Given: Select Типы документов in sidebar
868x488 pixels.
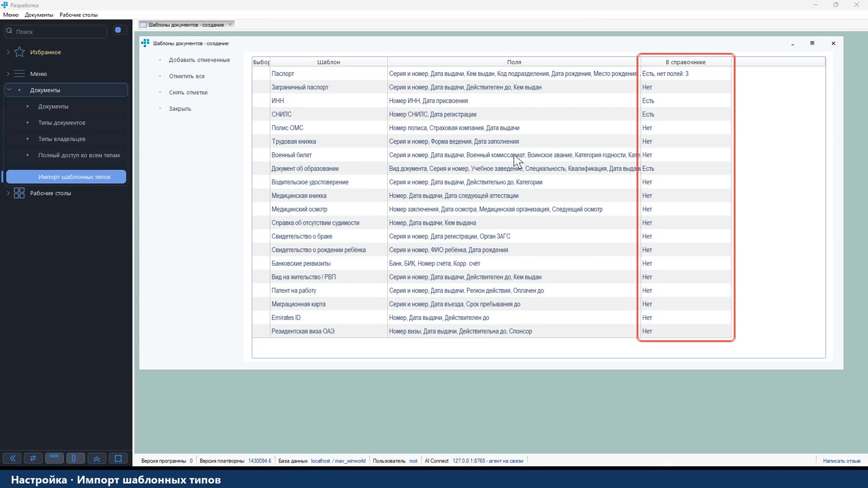Looking at the screenshot, I should coord(62,123).
